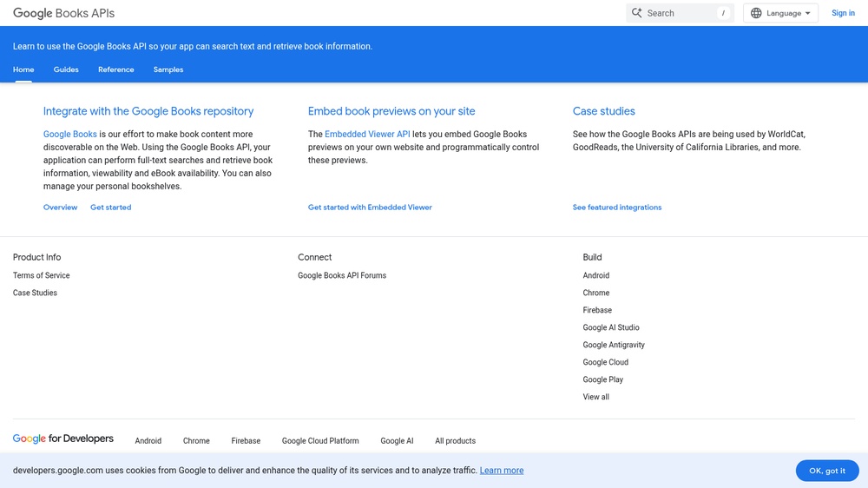Open the Overview link
This screenshot has height=488, width=868.
coord(61,208)
